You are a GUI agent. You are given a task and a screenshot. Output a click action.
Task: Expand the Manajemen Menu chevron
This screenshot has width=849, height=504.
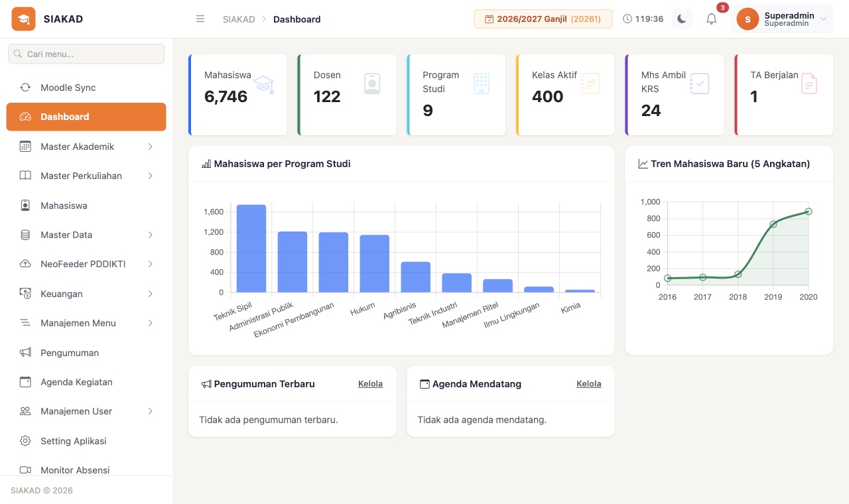coord(151,323)
